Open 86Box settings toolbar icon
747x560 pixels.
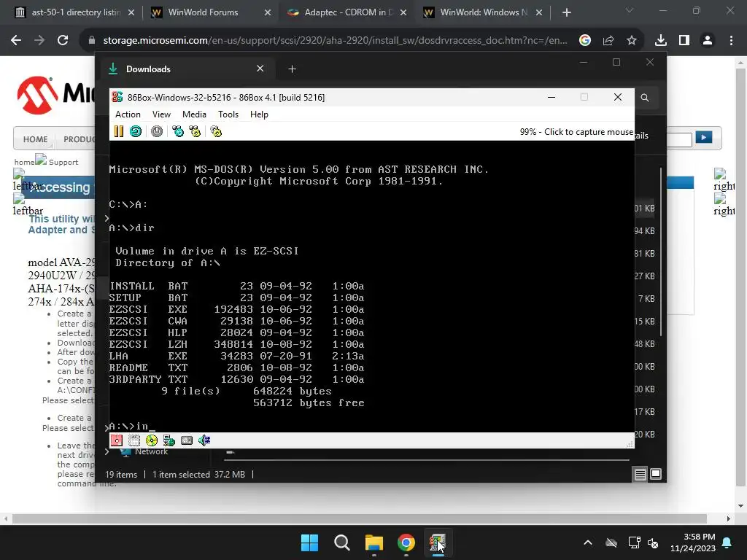coord(216,131)
